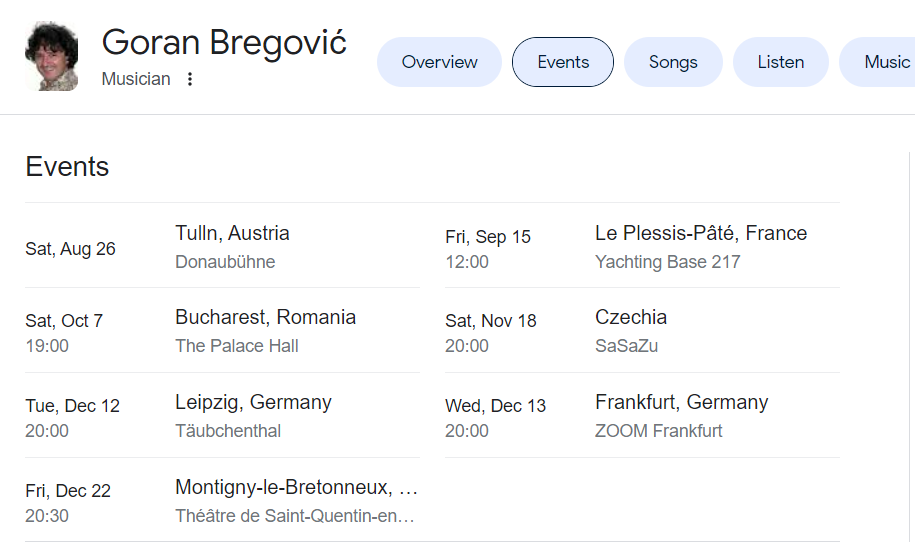Go to the Listen tab

pos(781,62)
